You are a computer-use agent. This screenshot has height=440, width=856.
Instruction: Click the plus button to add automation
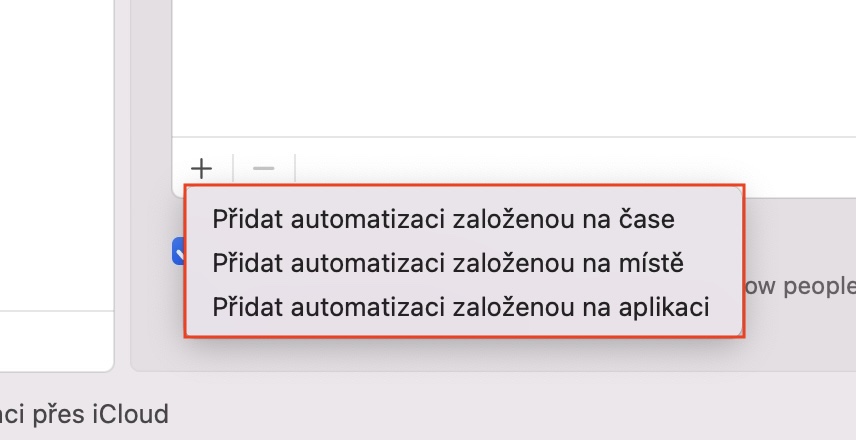click(202, 168)
